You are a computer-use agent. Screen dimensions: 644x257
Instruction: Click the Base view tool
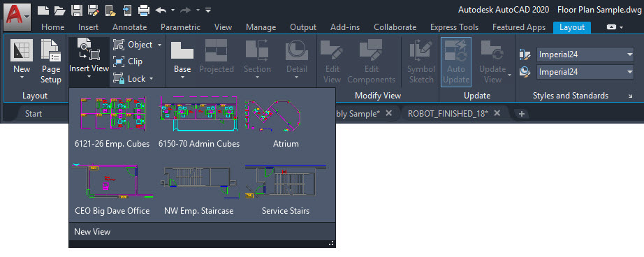182,60
